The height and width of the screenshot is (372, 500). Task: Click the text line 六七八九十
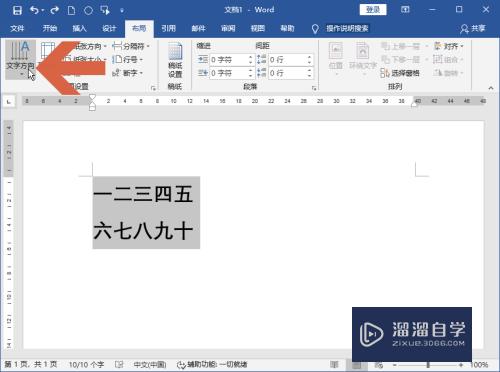coord(143,231)
